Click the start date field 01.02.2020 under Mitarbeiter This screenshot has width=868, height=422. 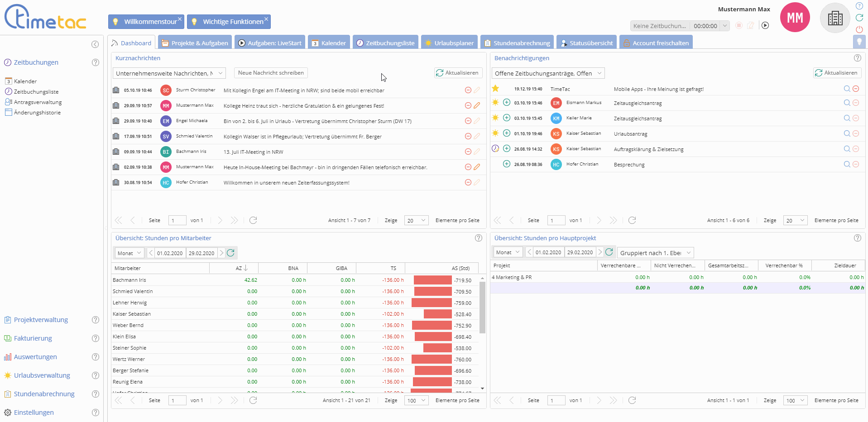[x=170, y=253]
